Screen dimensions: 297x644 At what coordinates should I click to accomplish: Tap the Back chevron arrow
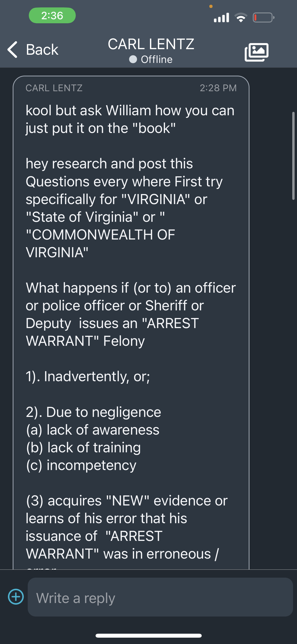pos(12,49)
